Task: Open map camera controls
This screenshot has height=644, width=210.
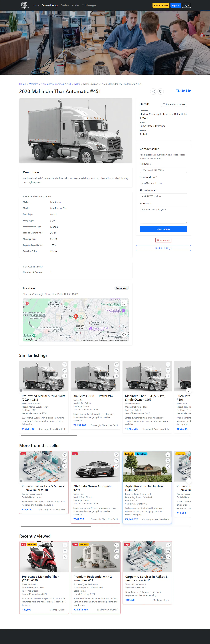Action: pos(124,335)
